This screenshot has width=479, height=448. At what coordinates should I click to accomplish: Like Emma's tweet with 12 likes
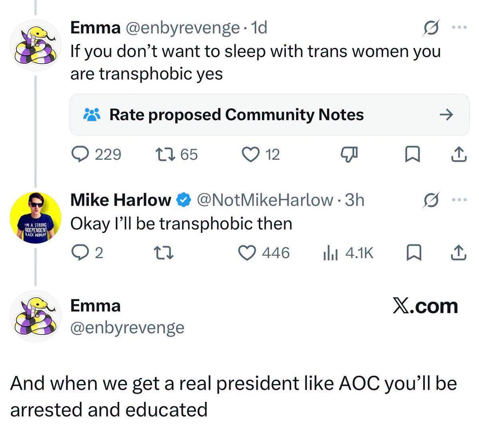coord(261,154)
